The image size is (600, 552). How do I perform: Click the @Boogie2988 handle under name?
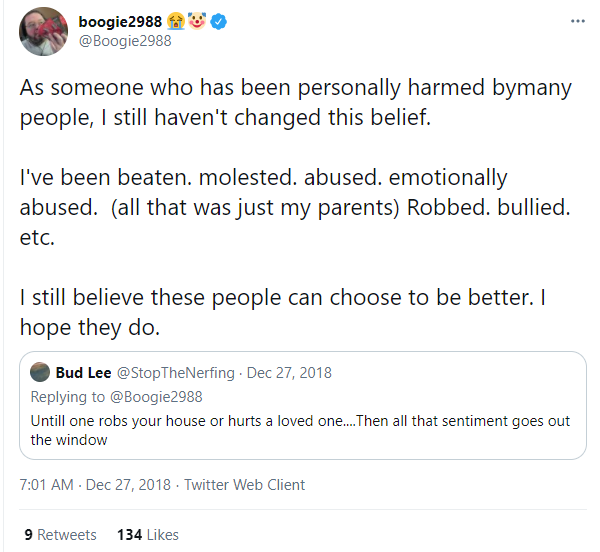click(x=125, y=42)
